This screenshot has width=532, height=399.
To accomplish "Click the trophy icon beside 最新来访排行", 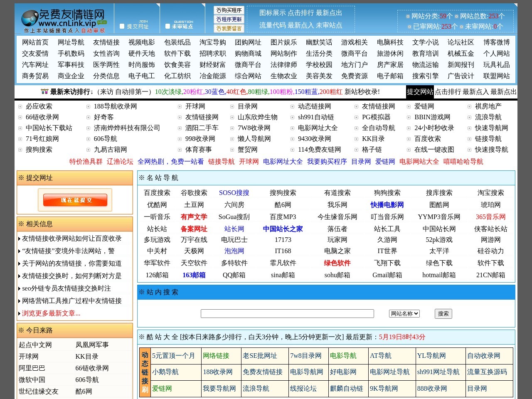I will click(44, 92).
